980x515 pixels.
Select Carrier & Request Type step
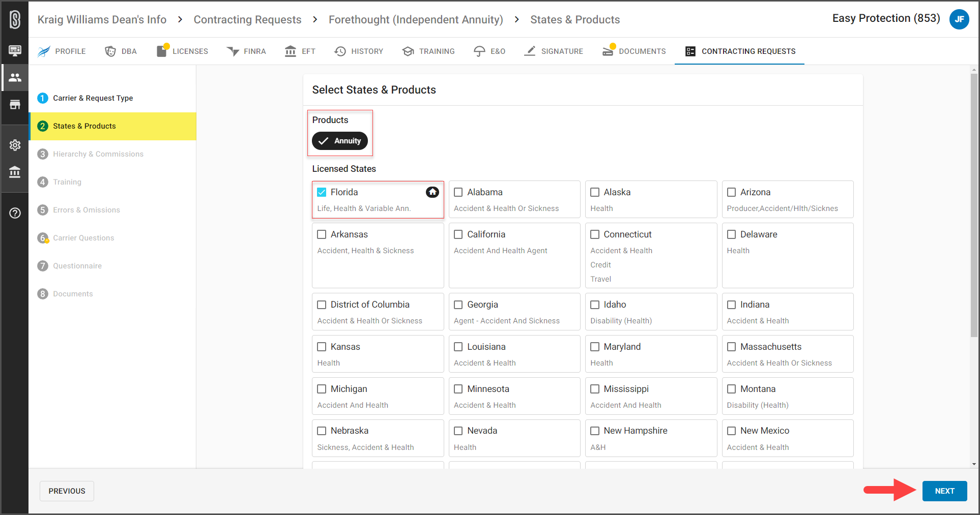pyautogui.click(x=93, y=98)
